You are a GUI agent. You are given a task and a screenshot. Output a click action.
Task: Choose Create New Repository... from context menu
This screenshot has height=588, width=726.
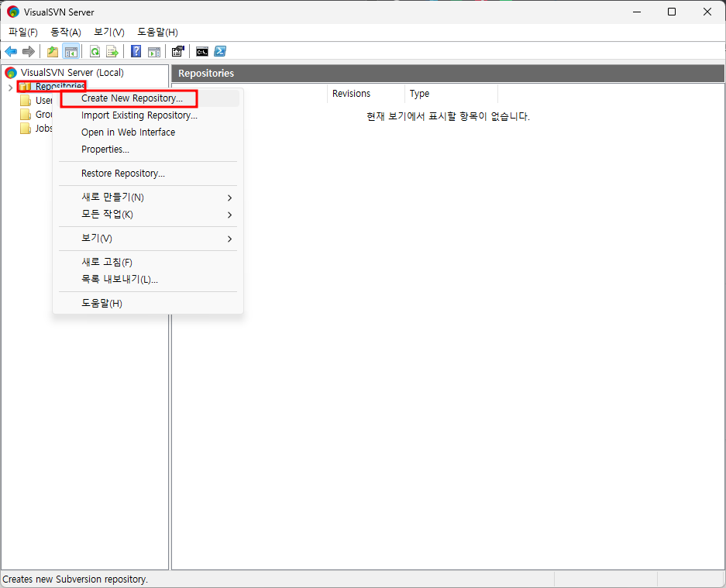pyautogui.click(x=148, y=98)
